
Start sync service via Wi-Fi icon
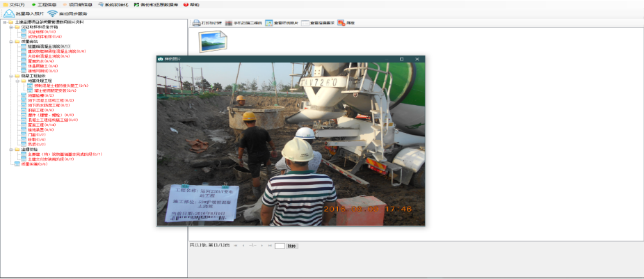tap(52, 13)
